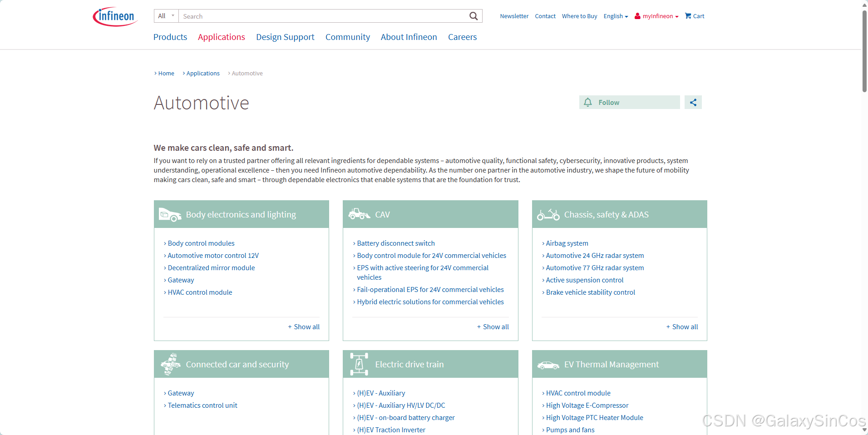This screenshot has height=435, width=868.
Task: Open Brake vehicle stability control link
Action: (591, 292)
